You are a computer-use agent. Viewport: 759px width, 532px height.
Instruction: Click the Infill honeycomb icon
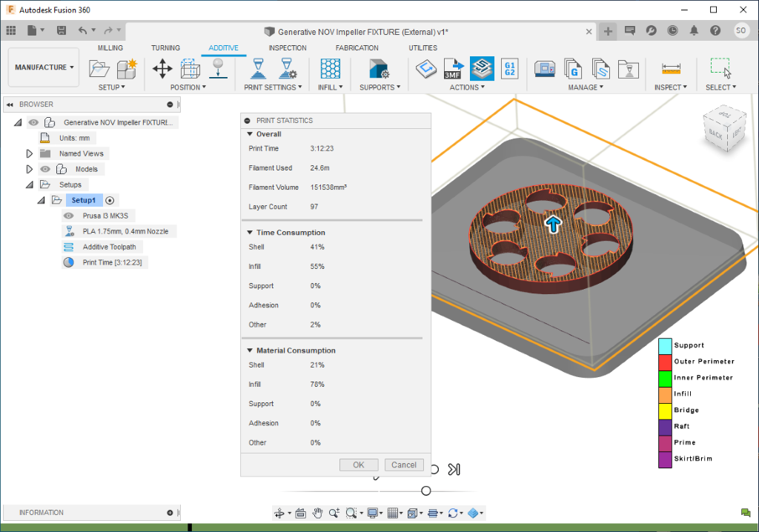330,68
